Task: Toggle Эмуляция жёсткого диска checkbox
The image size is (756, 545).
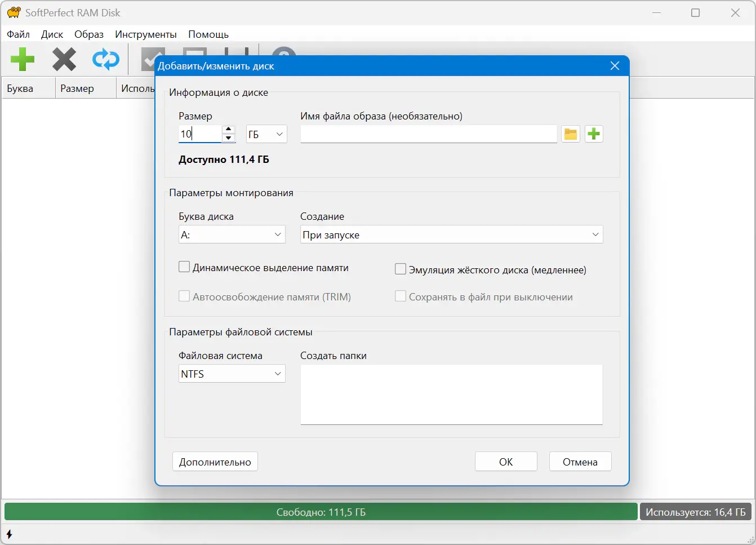Action: 401,269
